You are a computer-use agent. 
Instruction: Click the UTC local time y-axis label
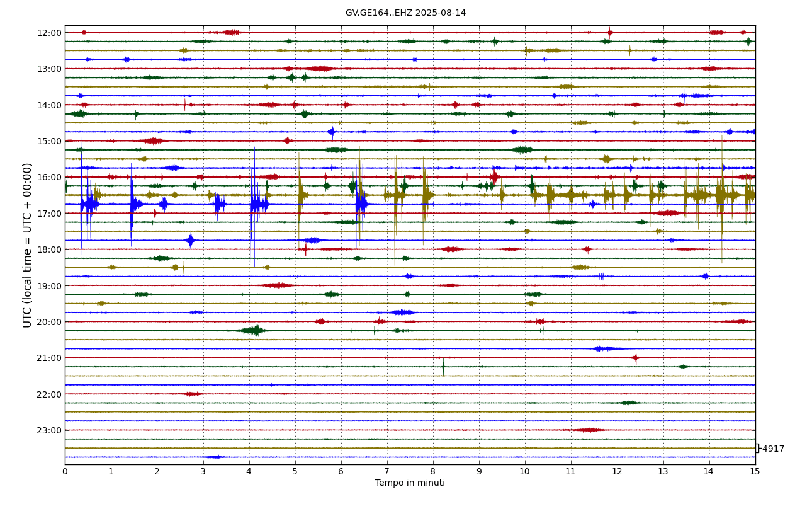(x=28, y=245)
